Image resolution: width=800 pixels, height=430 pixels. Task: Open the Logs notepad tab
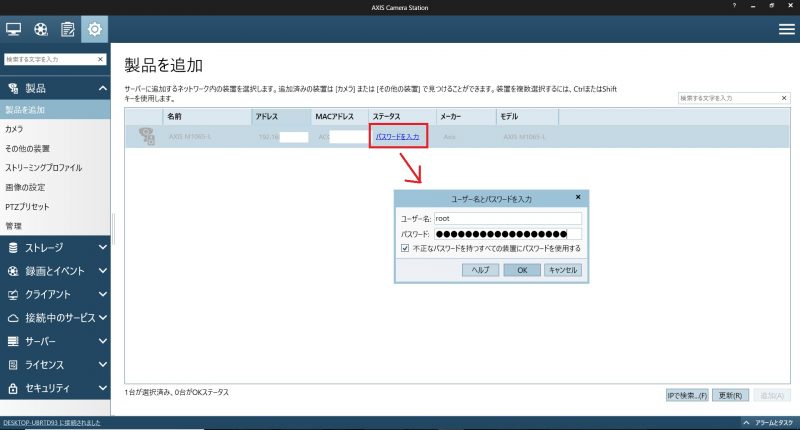(68, 29)
